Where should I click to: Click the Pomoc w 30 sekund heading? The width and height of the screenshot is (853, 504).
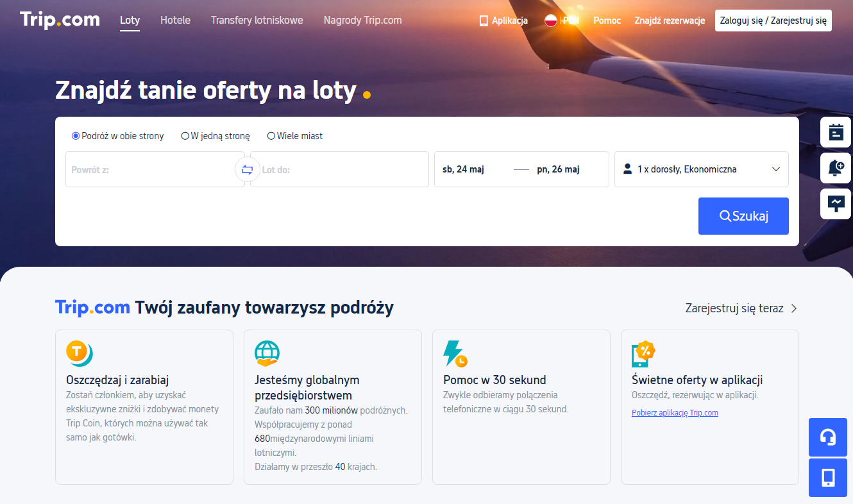[494, 380]
